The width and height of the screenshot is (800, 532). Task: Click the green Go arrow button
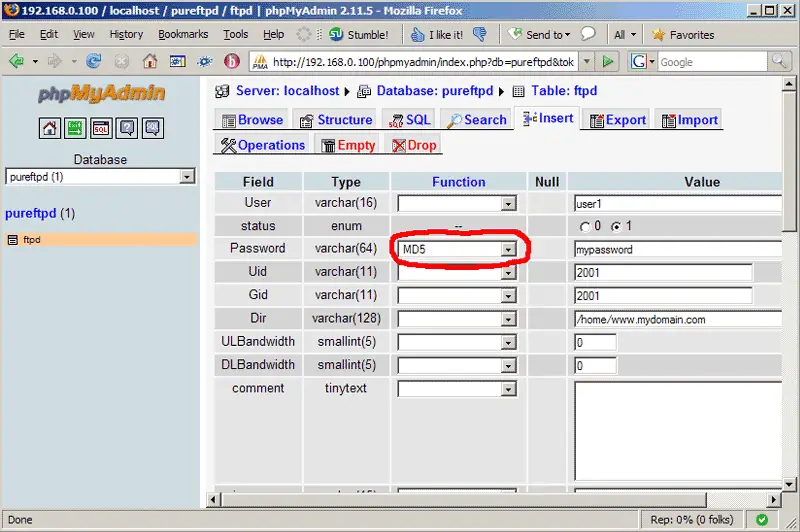(607, 62)
